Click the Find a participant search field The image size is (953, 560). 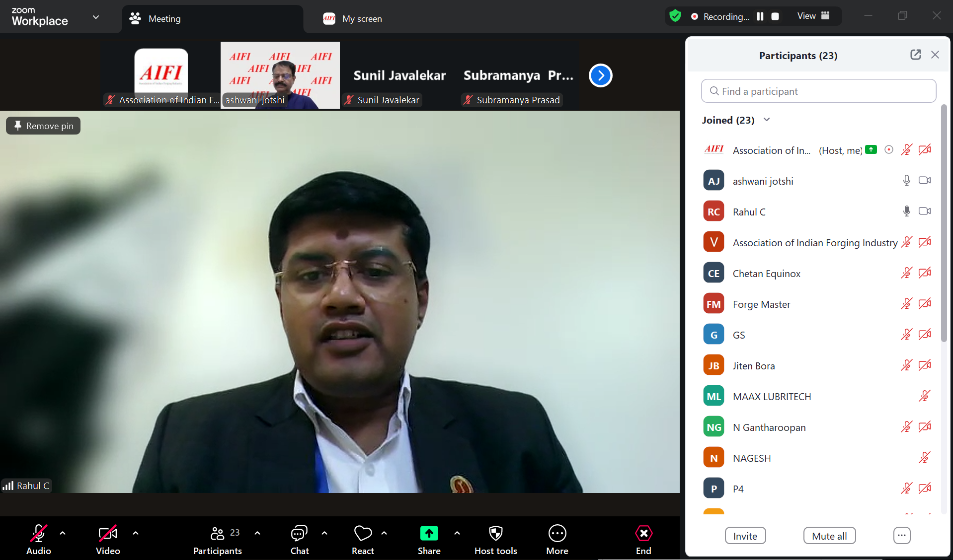(x=818, y=91)
